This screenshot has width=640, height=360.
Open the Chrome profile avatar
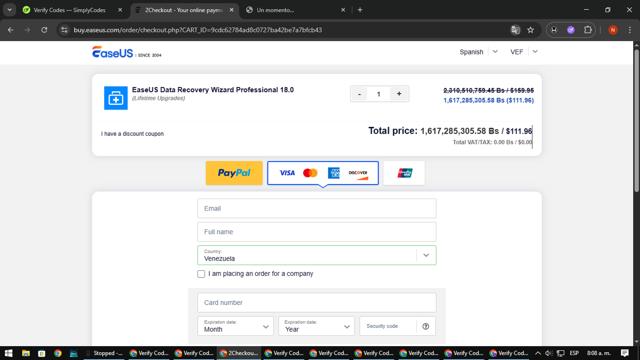click(613, 30)
